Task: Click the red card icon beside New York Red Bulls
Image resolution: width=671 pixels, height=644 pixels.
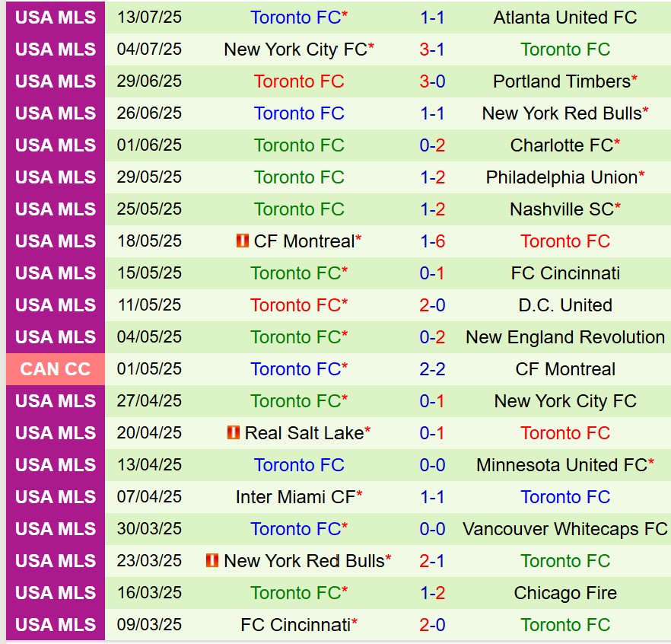Action: [x=212, y=561]
